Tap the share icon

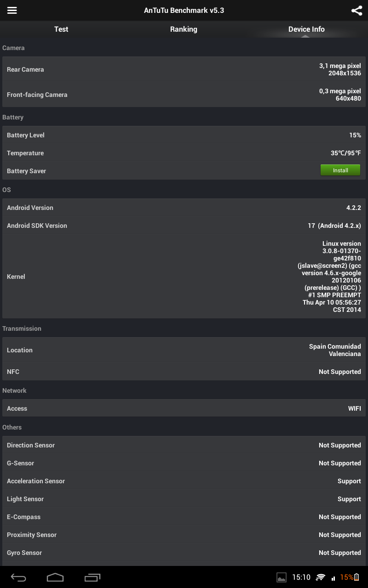point(356,11)
